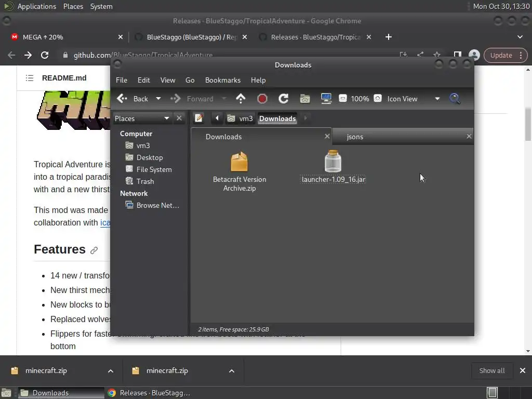Select launcher-1.09_16.jar file
Image resolution: width=532 pixels, height=399 pixels.
tap(333, 167)
